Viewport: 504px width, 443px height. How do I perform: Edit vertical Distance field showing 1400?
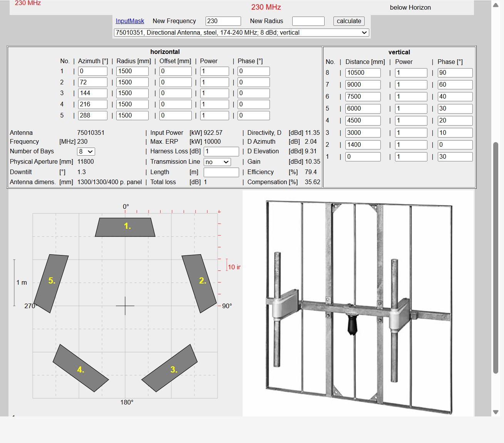click(x=363, y=145)
